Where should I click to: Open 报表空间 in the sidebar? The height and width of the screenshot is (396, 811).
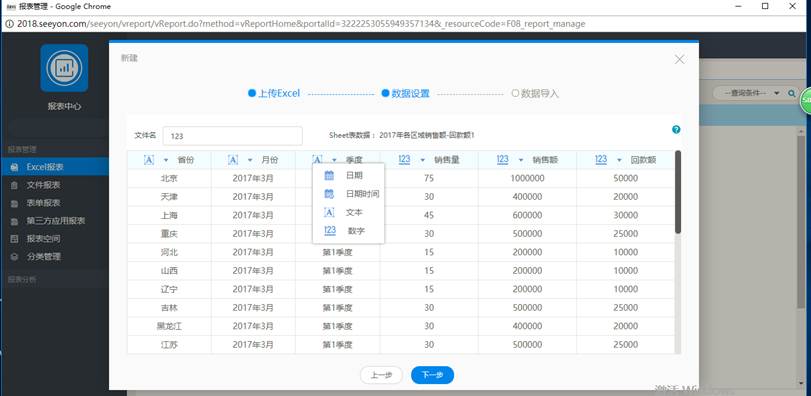(54, 239)
